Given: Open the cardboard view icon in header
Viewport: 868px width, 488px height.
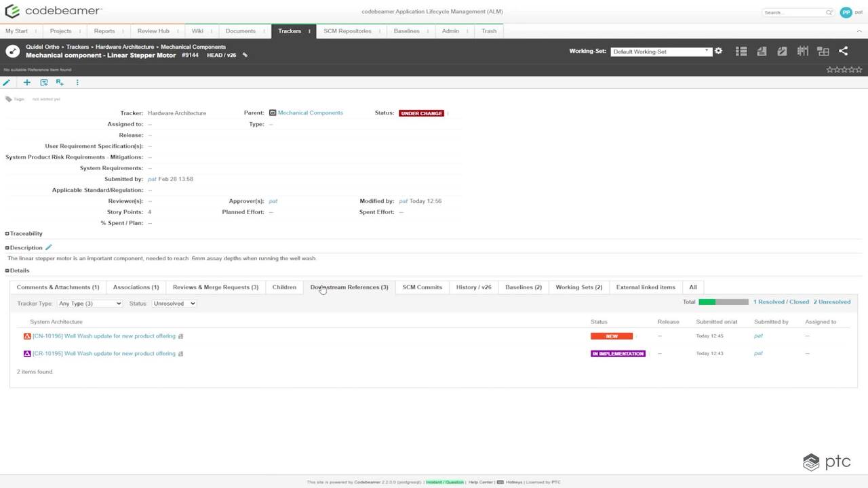Looking at the screenshot, I should [802, 52].
